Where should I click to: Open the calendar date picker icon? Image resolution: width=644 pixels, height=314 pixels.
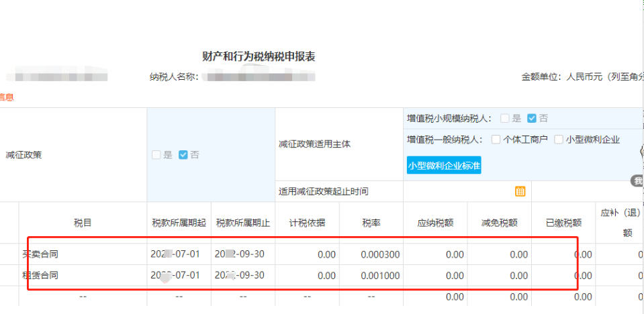520,191
